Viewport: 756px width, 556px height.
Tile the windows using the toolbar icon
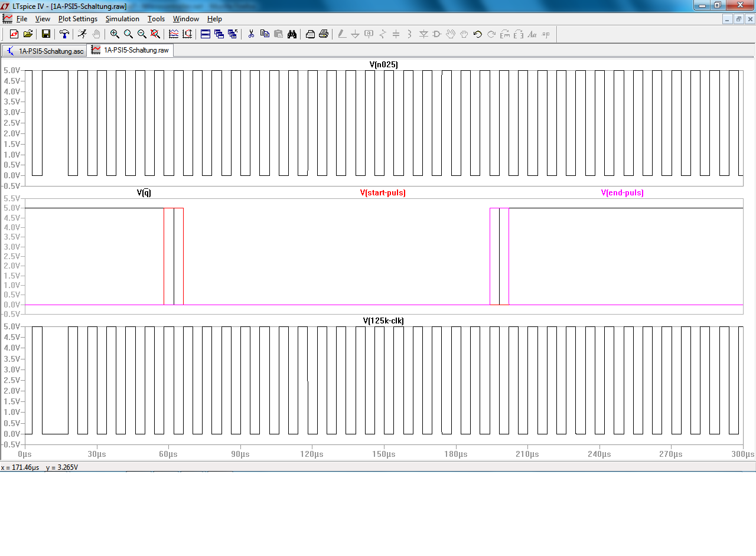206,34
